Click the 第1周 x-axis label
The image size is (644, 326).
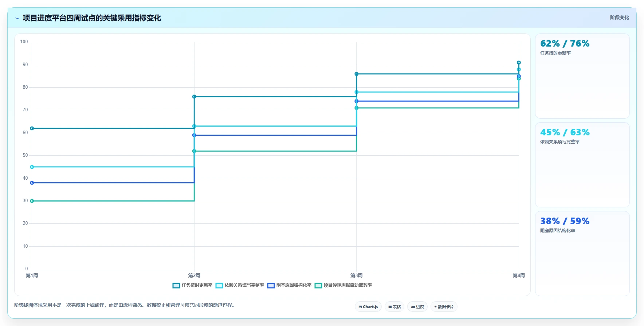point(32,275)
